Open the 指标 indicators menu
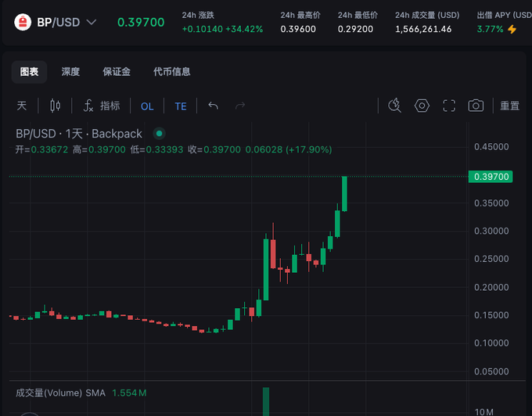532x416 pixels. [102, 106]
